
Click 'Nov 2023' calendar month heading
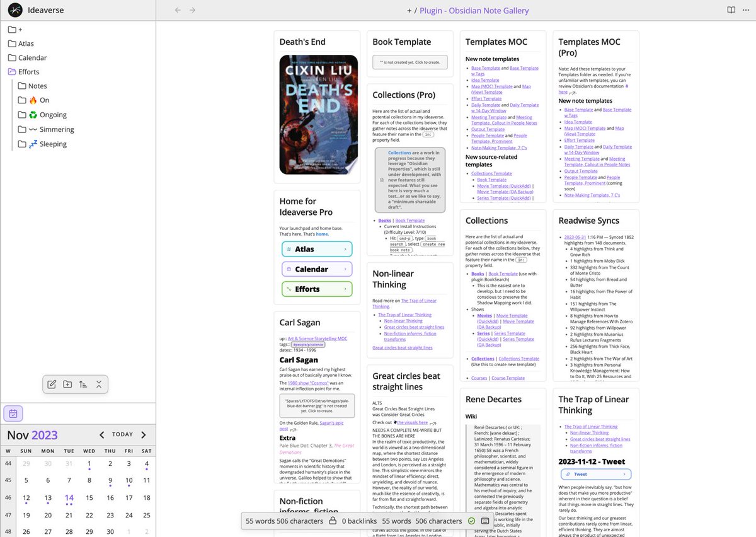pyautogui.click(x=32, y=435)
